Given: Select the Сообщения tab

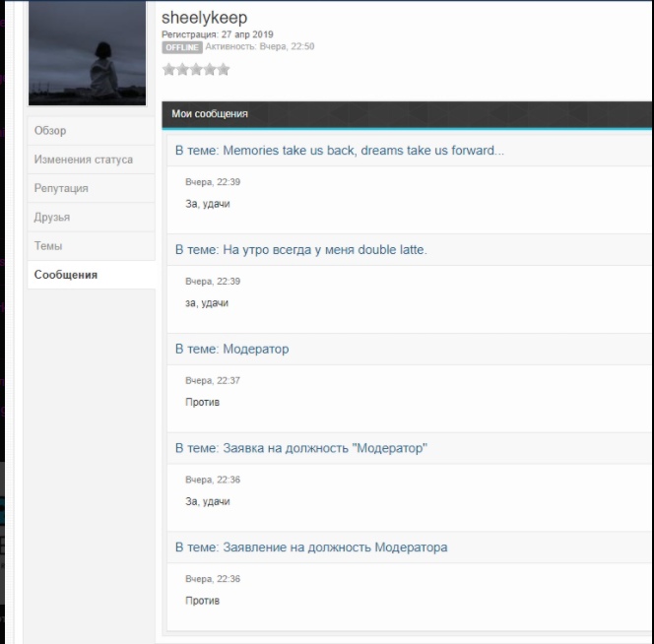Looking at the screenshot, I should pyautogui.click(x=91, y=275).
